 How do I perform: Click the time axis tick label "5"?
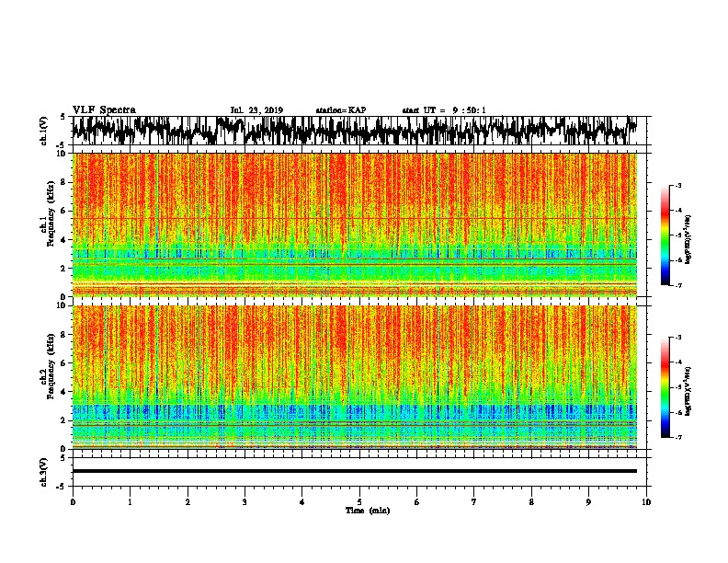(x=359, y=502)
